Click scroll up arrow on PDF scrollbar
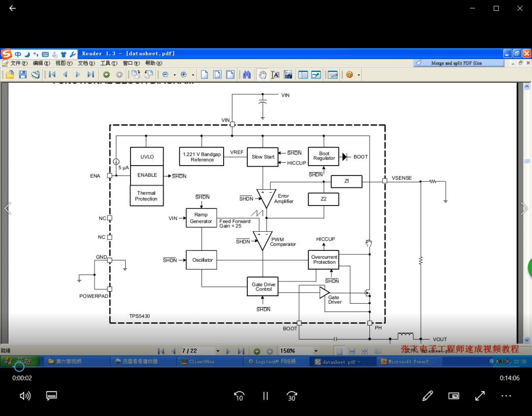The height and width of the screenshot is (416, 532). pos(527,86)
